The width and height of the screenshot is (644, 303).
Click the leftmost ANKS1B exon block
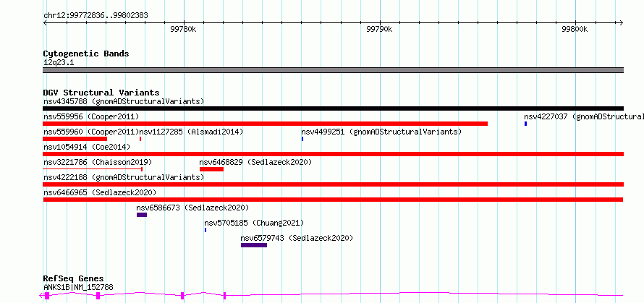(47, 296)
